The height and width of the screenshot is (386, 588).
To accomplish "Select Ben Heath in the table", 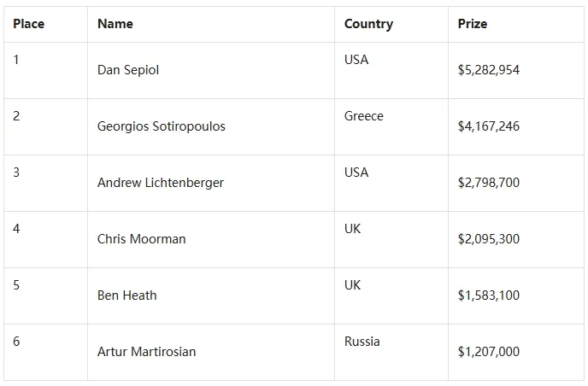I will pyautogui.click(x=126, y=295).
